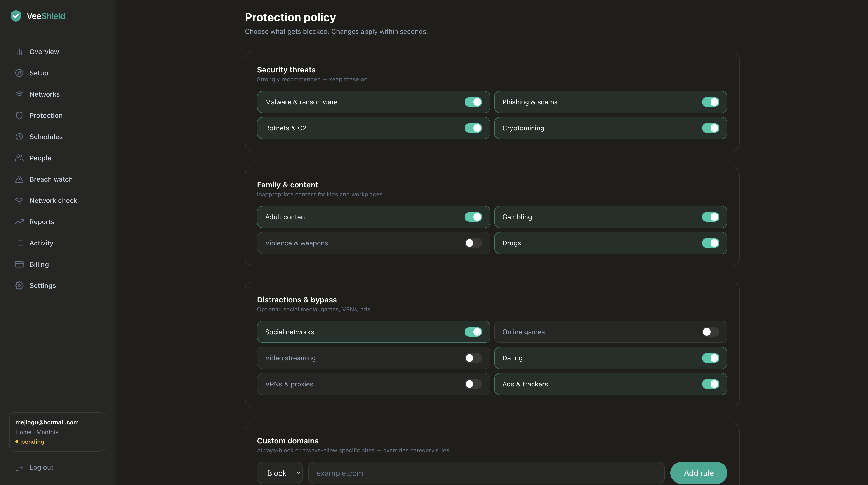Screen dimensions: 868x485
Task: Switch off Cryptomining blocking
Action: pyautogui.click(x=710, y=128)
